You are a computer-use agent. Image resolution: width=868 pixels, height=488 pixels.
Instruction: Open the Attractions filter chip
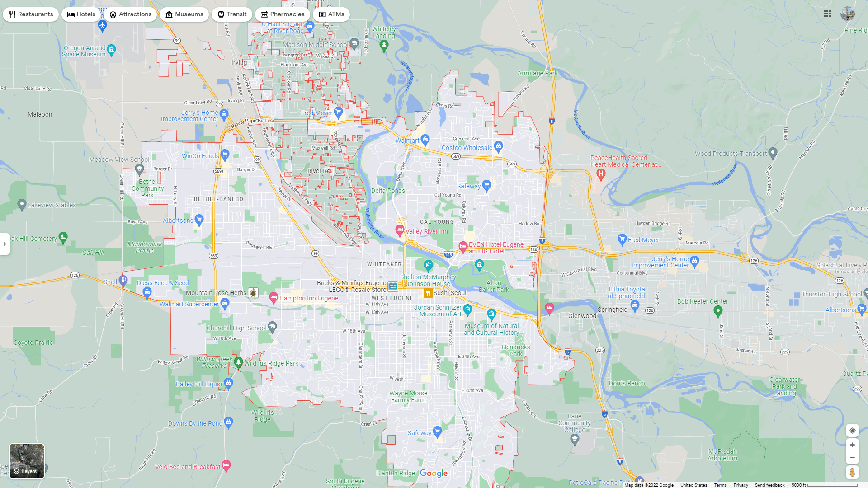point(130,14)
